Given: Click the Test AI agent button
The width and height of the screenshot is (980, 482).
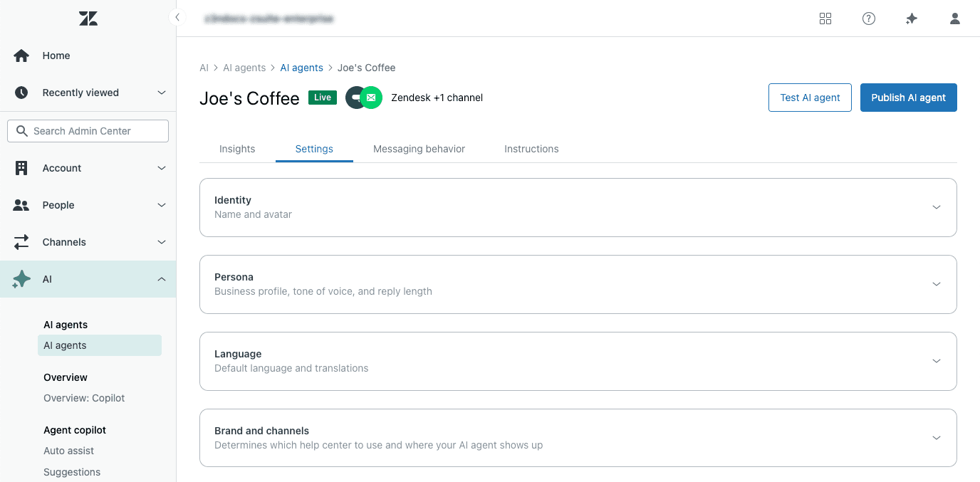Looking at the screenshot, I should [810, 98].
